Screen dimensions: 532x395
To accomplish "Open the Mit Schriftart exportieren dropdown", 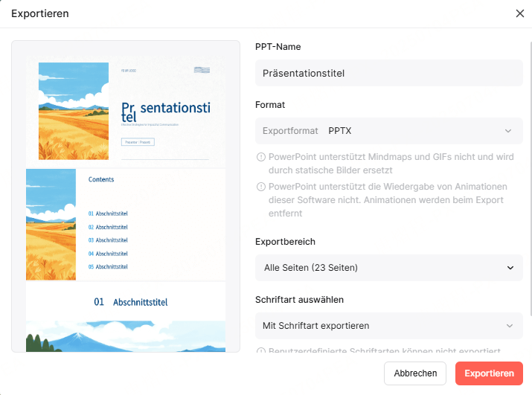I will pos(389,326).
